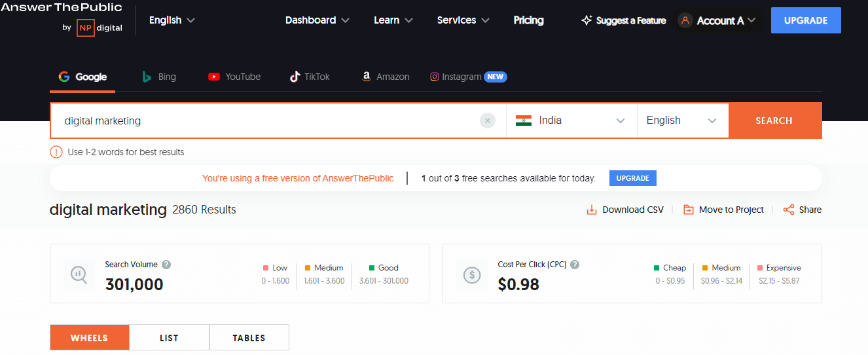
Task: Expand the Services menu
Action: [463, 20]
